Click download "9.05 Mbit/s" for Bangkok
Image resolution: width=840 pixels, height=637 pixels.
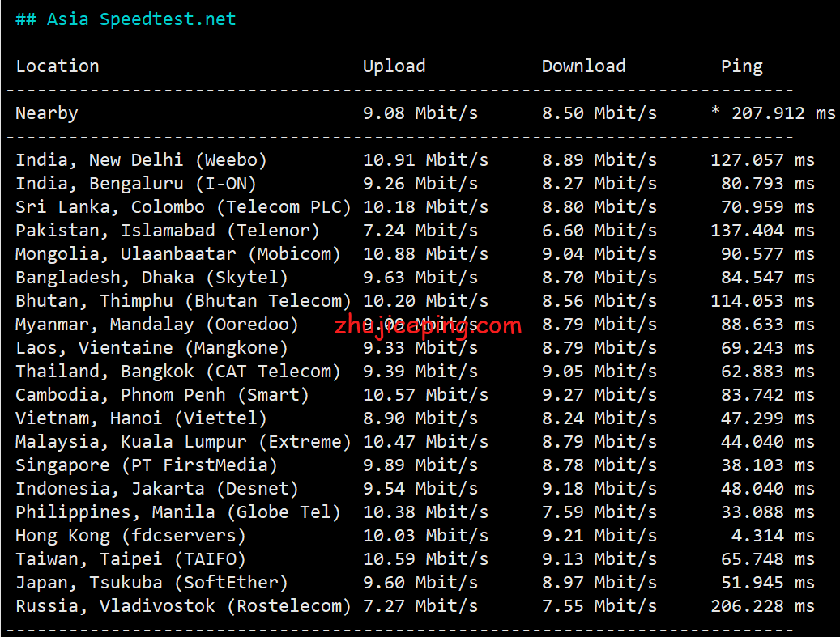click(599, 372)
